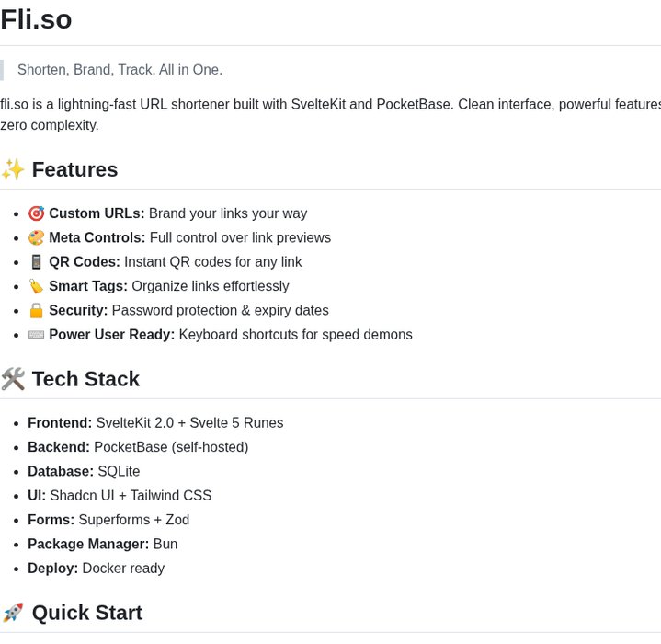
Task: Click the bold "Backend:" label
Action: [x=59, y=447]
